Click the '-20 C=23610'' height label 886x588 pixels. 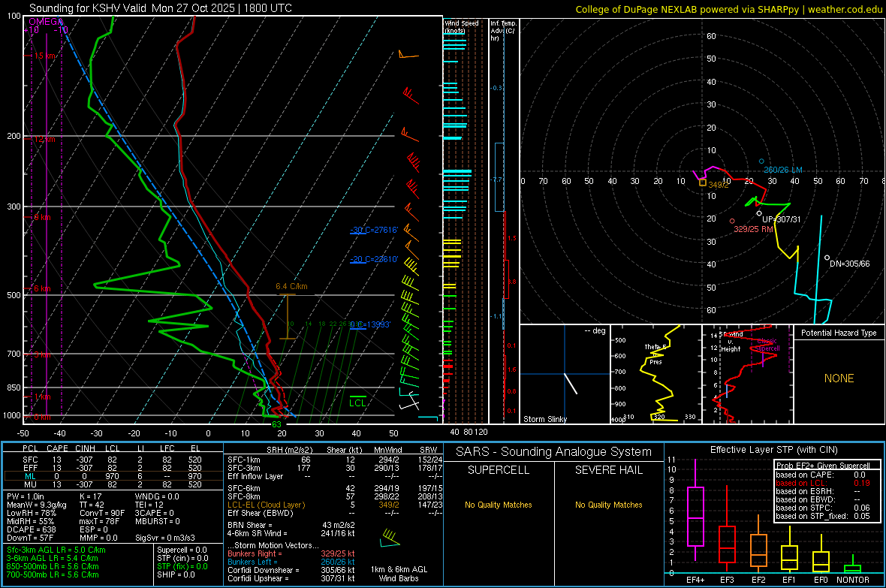pos(374,260)
